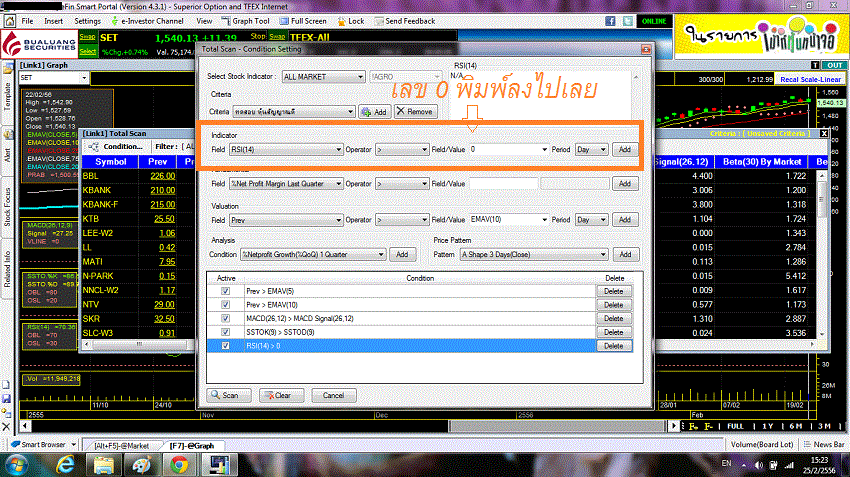850x477 pixels.
Task: Open the Analysis Condition %Netprofit Growth dropdown
Action: 313,254
